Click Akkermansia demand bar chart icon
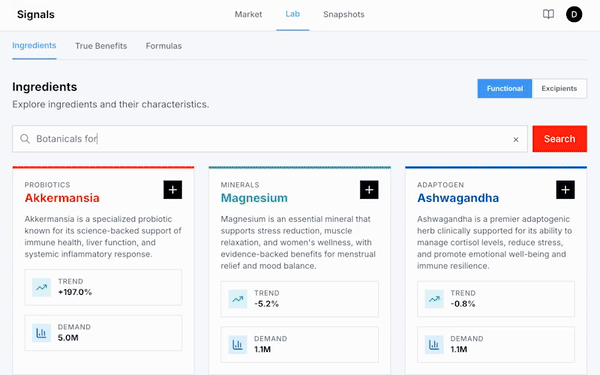The image size is (600, 375). pyautogui.click(x=41, y=333)
